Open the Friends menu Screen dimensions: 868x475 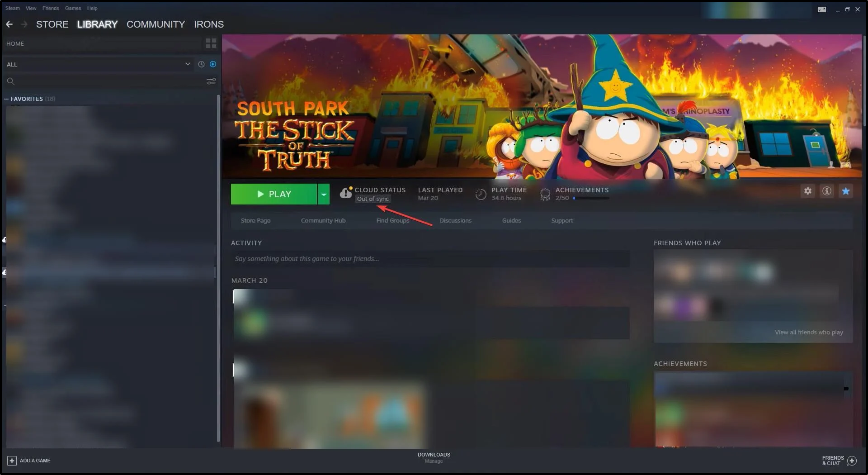(51, 8)
